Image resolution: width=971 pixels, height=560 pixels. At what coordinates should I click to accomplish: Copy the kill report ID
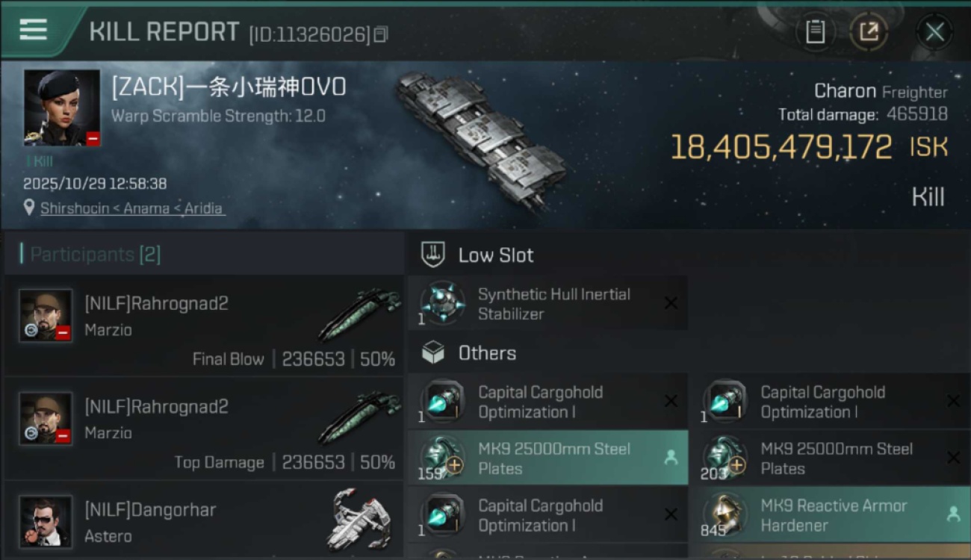pyautogui.click(x=381, y=34)
